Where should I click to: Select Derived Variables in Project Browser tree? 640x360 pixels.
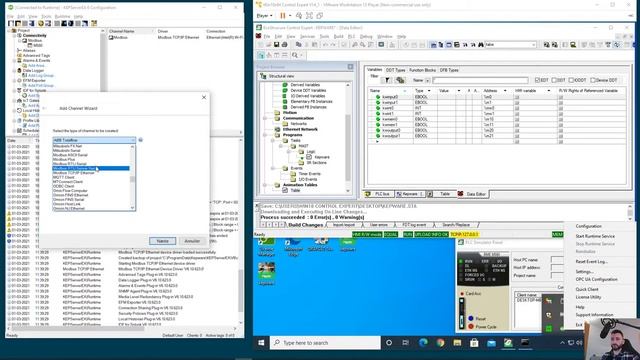click(305, 85)
